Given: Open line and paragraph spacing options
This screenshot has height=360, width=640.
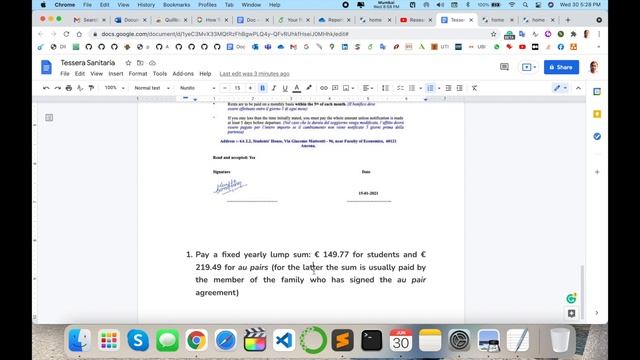Looking at the screenshot, I should point(385,88).
